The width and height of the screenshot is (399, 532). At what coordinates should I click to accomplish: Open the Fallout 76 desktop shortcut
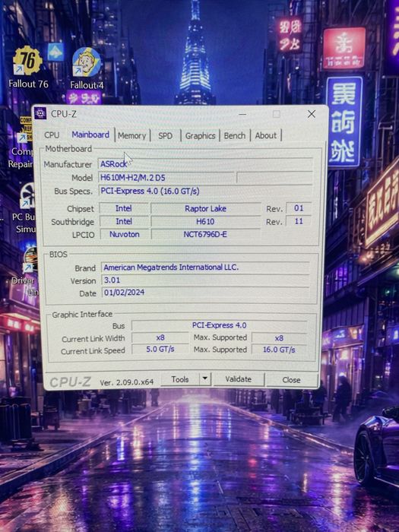tap(28, 67)
